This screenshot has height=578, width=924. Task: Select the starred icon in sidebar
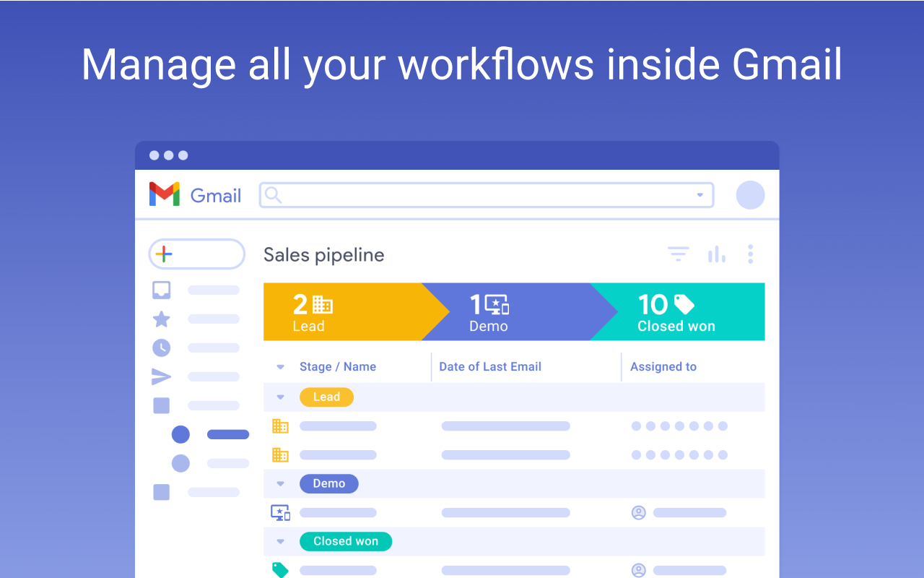pos(161,319)
